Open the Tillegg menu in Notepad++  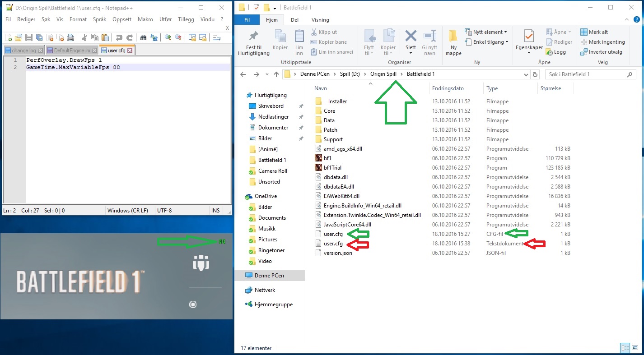coord(186,19)
